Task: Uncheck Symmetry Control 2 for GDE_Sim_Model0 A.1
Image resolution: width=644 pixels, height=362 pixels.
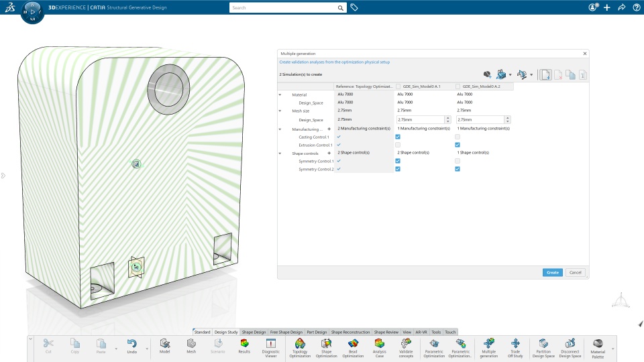Action: [x=398, y=169]
